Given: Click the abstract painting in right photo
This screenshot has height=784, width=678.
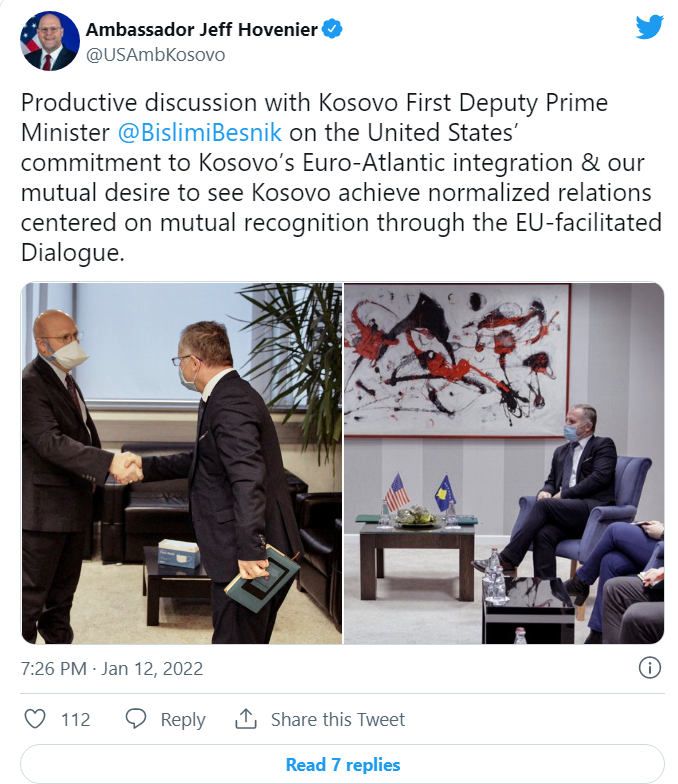Looking at the screenshot, I should [x=458, y=359].
